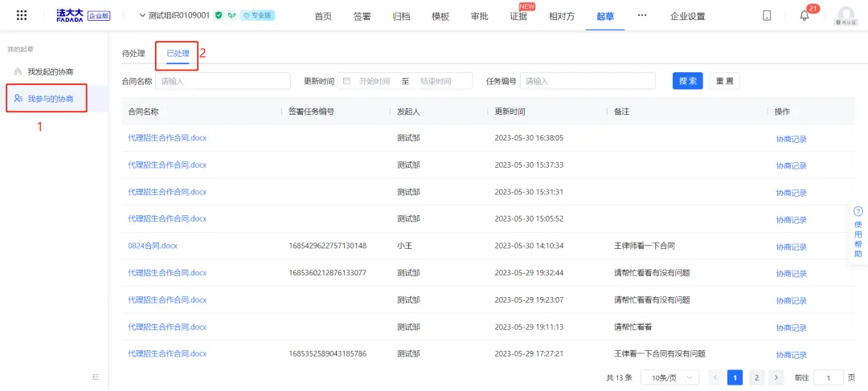Click the user avatar icon

(845, 15)
